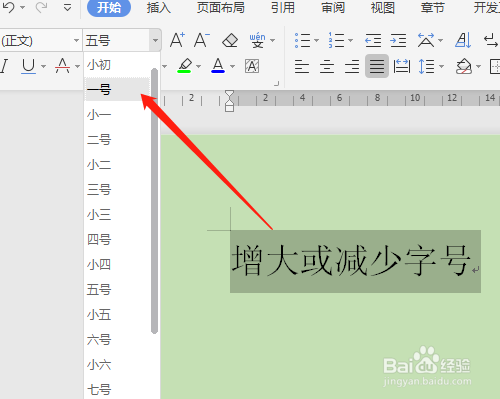This screenshot has width=500, height=399.
Task: Apply the green highlight color
Action: pyautogui.click(x=184, y=66)
